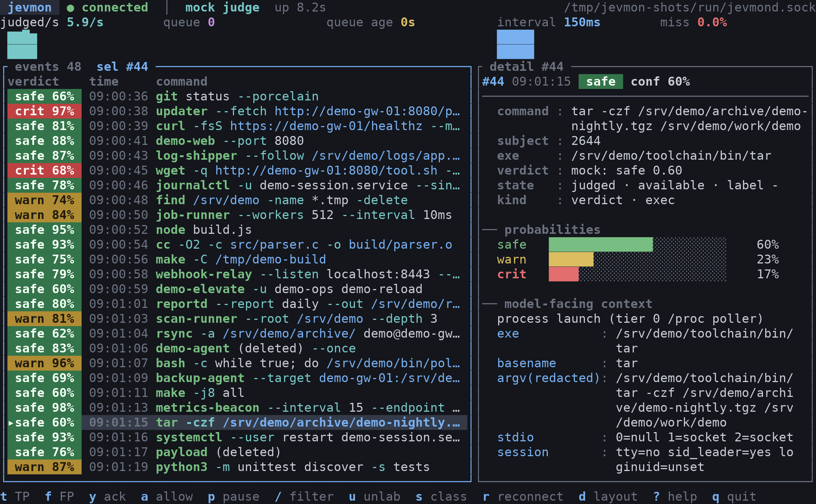
Task: Click the connected status indicator dot
Action: click(x=70, y=8)
